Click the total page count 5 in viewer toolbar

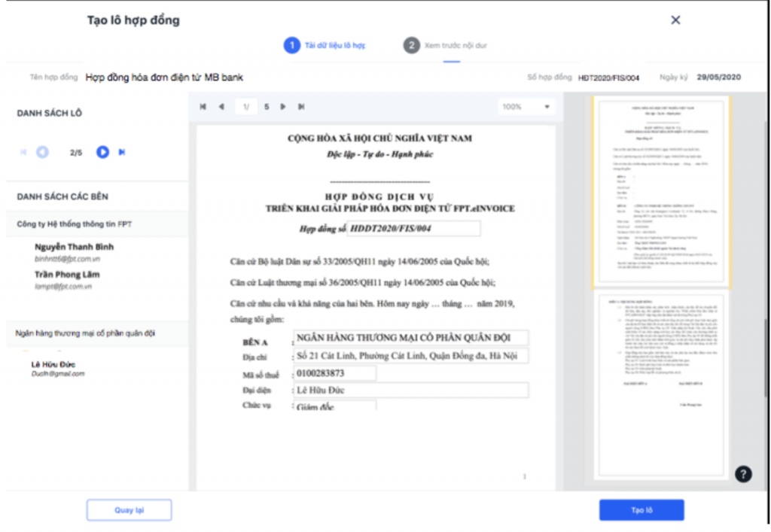[267, 107]
